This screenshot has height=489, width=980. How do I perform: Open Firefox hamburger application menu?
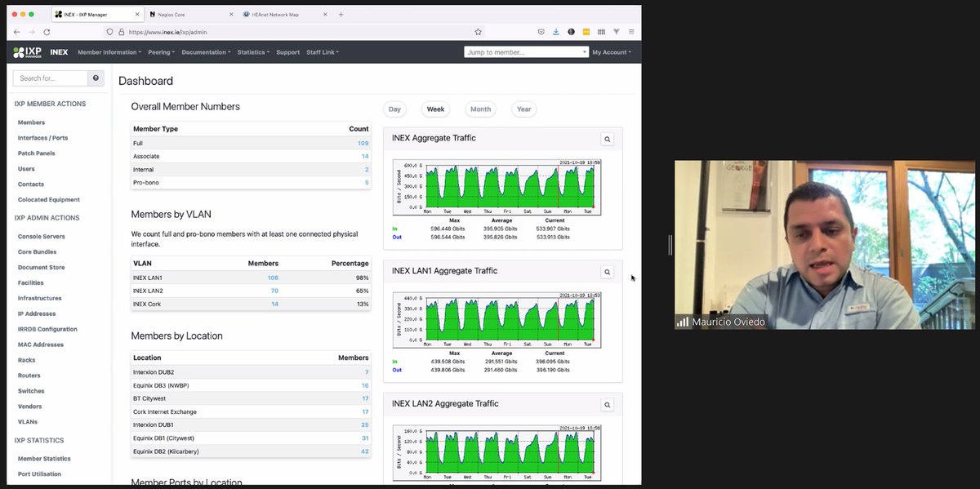[x=631, y=32]
